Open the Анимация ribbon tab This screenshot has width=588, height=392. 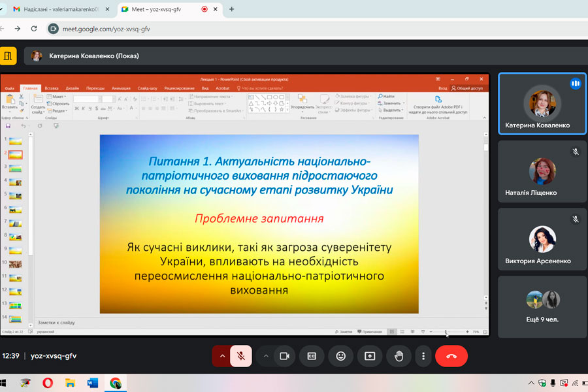pyautogui.click(x=121, y=89)
